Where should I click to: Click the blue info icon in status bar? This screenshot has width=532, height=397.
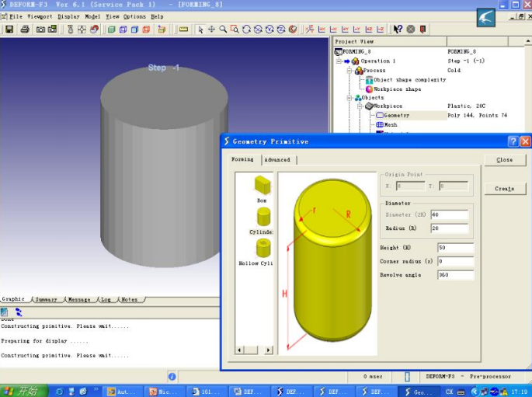(x=172, y=376)
